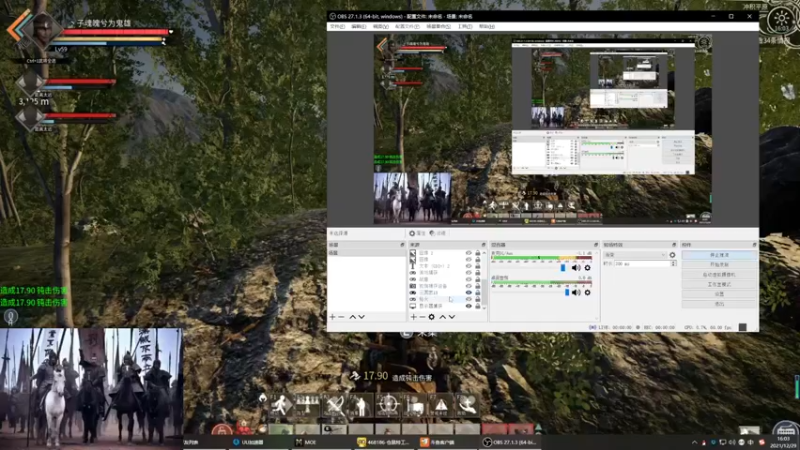Pop out the Scene Transitions dock panel

(x=673, y=245)
